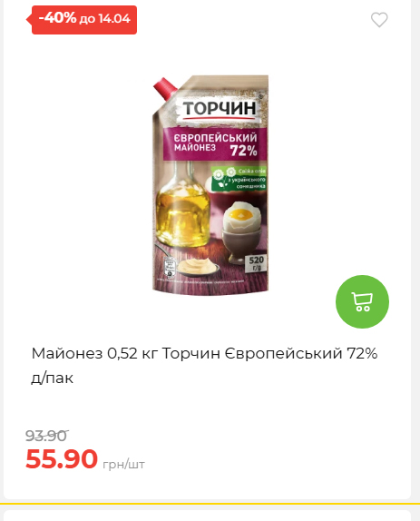The height and width of the screenshot is (521, 420).
Task: Click the next product card below the divider
Action: point(207,516)
